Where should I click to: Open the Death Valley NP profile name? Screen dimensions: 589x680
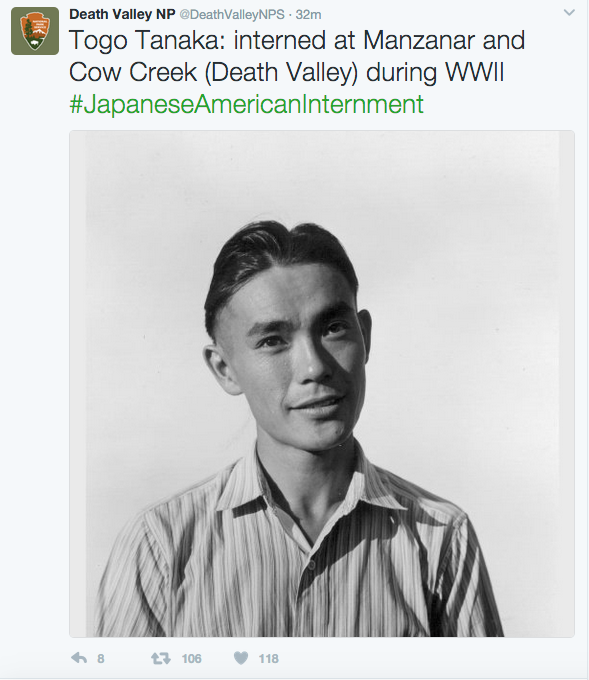tap(122, 14)
